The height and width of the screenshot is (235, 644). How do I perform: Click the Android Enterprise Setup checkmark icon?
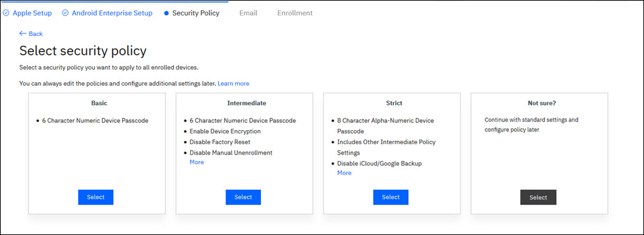(65, 13)
